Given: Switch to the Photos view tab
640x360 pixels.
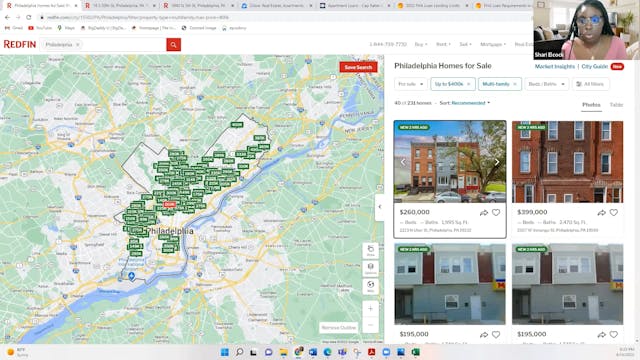Looking at the screenshot, I should click(591, 105).
